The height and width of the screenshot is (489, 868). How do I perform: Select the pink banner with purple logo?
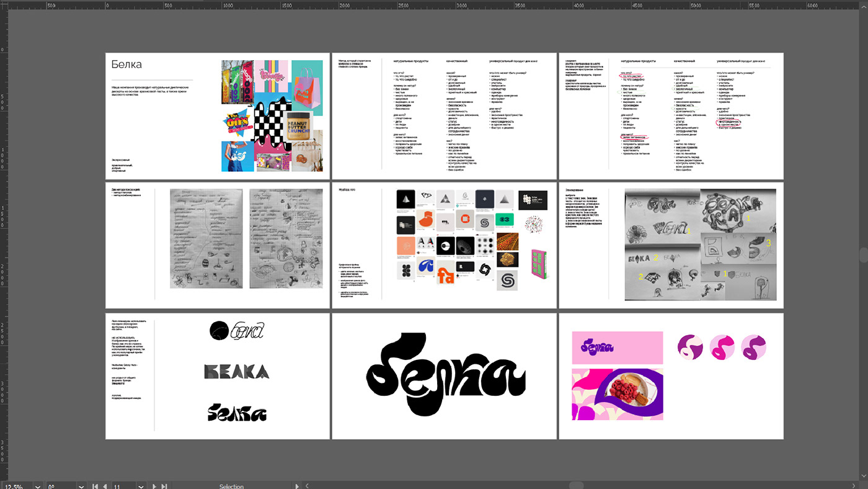pyautogui.click(x=618, y=348)
